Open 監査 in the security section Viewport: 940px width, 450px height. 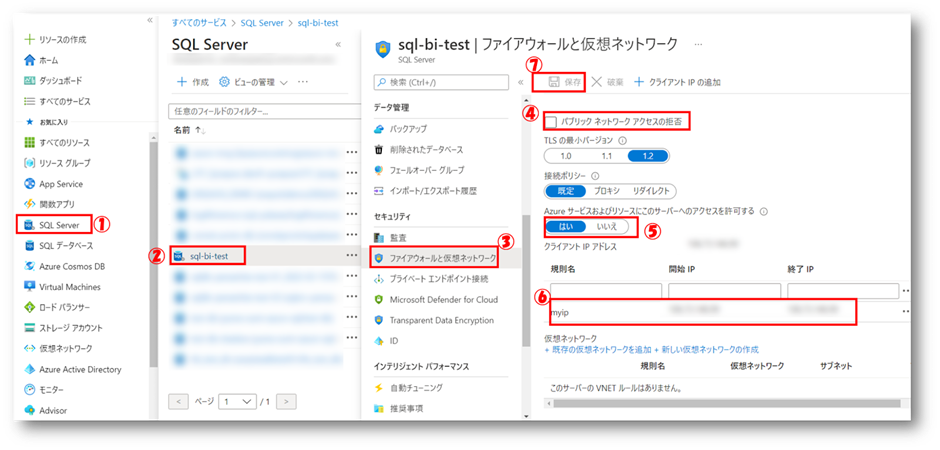tap(391, 238)
